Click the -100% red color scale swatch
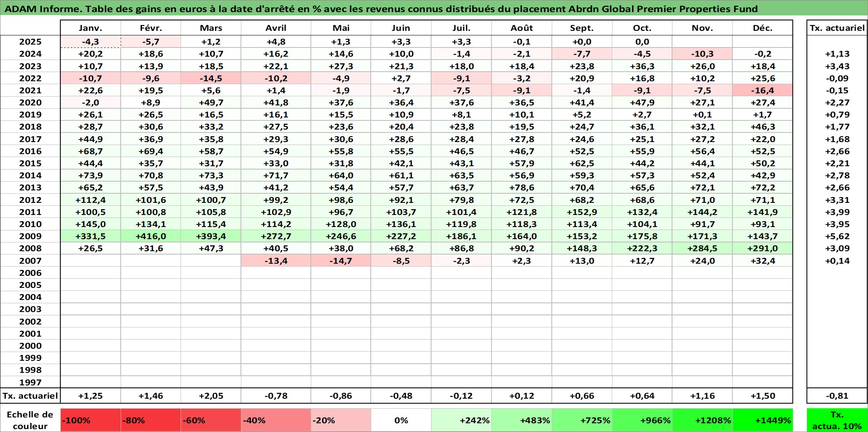 pos(91,420)
